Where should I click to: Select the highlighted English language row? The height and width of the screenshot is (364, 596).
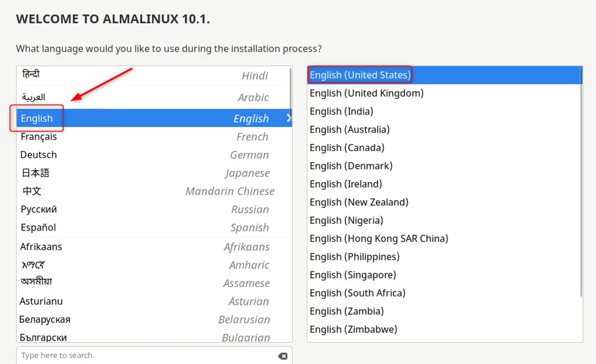154,118
